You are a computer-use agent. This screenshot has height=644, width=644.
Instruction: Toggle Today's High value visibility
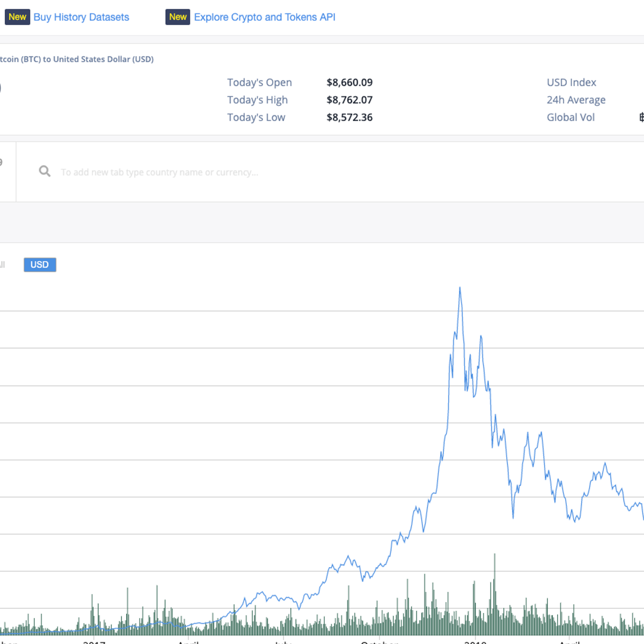point(349,100)
